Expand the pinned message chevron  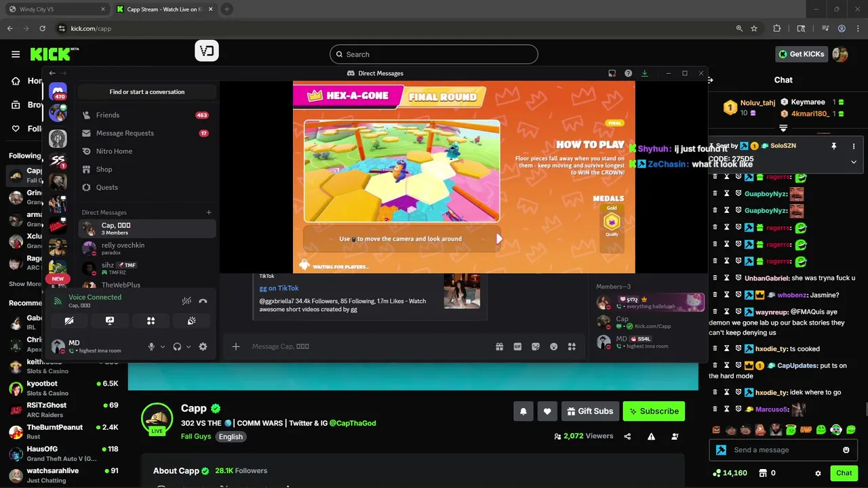(x=854, y=162)
